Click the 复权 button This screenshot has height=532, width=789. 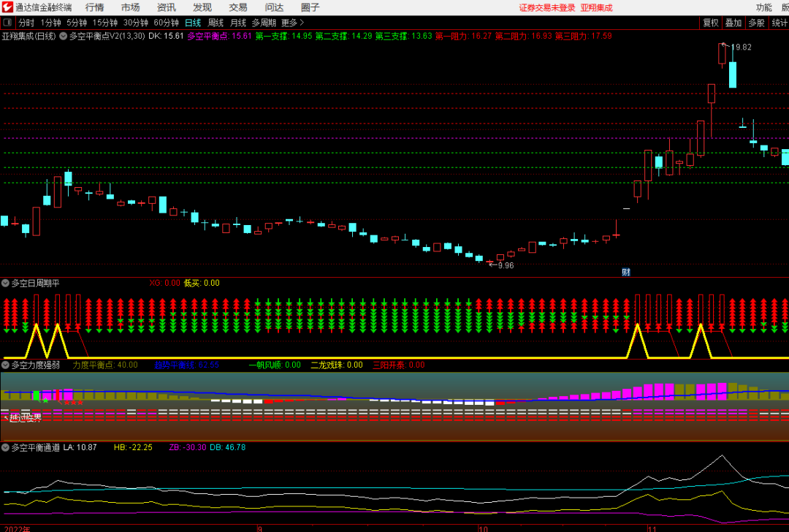(711, 23)
